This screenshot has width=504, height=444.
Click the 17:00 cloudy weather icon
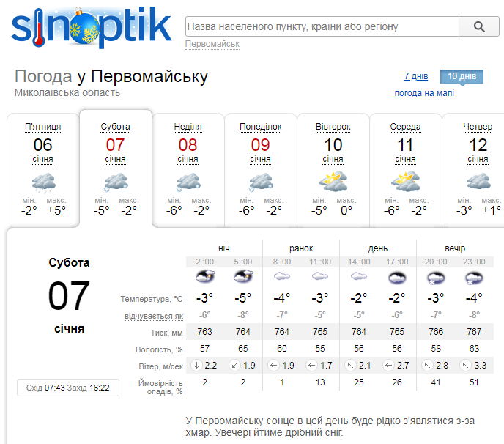(396, 277)
